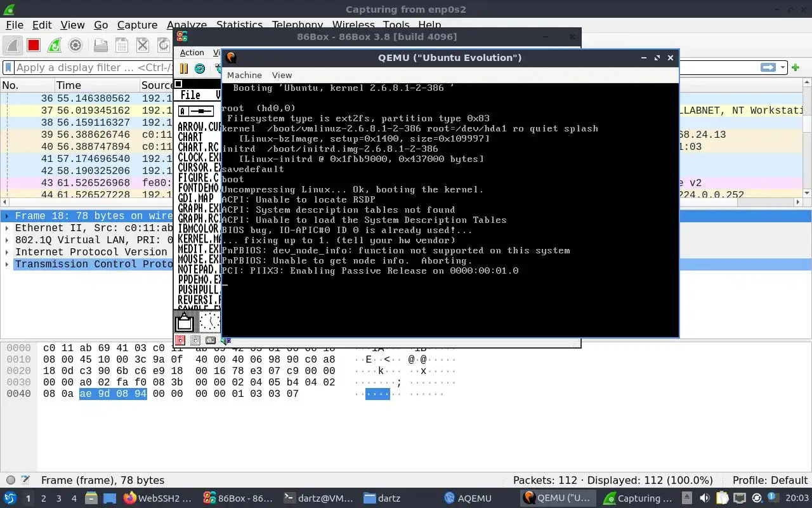Click packet list vertical scrollbar down arrow
812x508 pixels.
[x=807, y=193]
